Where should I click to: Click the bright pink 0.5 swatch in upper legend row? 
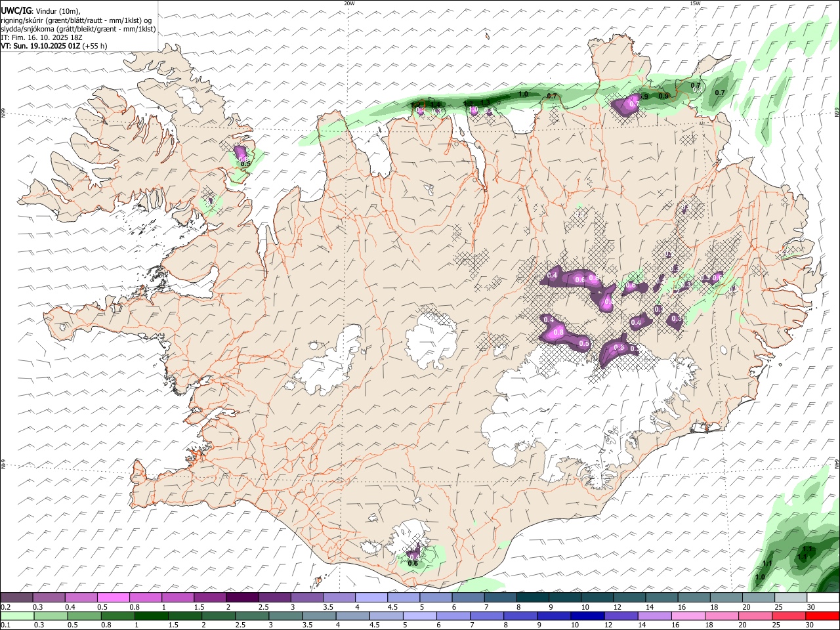coord(113,597)
